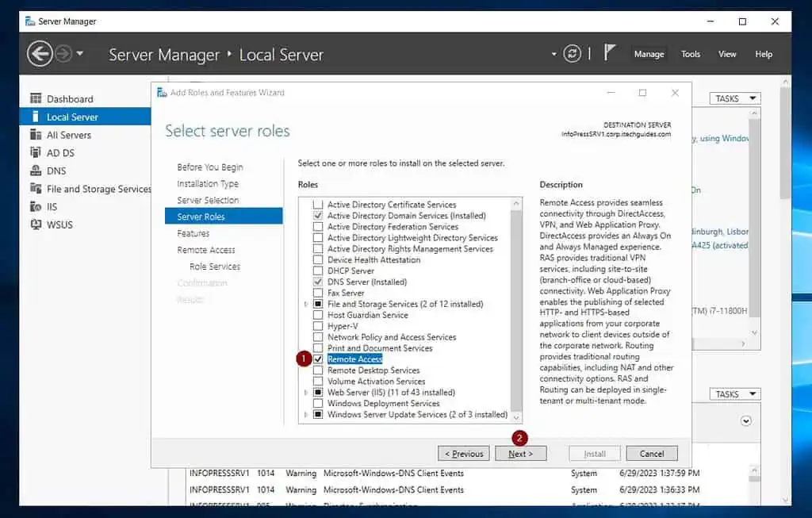The width and height of the screenshot is (812, 518).
Task: Open AD DS from sidebar icon
Action: click(36, 152)
